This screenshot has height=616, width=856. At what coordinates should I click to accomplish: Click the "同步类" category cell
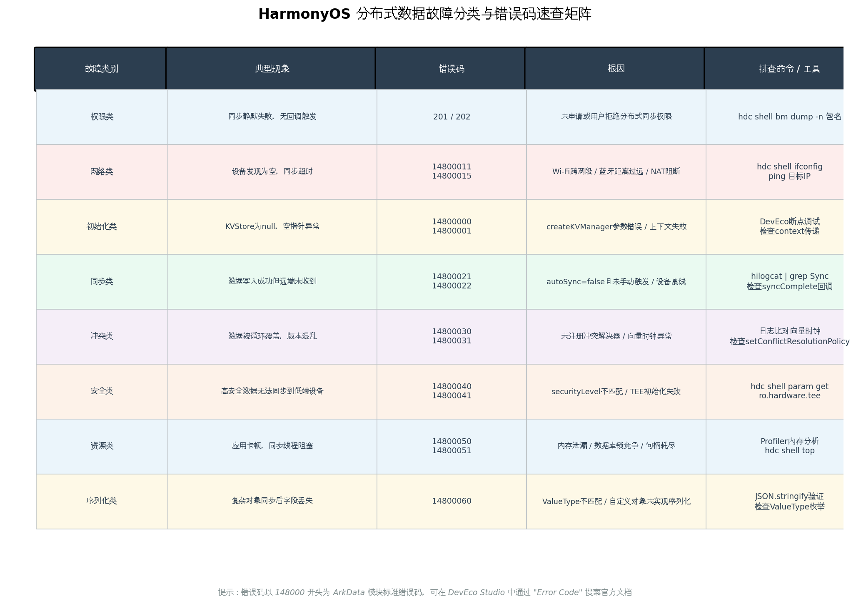point(102,282)
